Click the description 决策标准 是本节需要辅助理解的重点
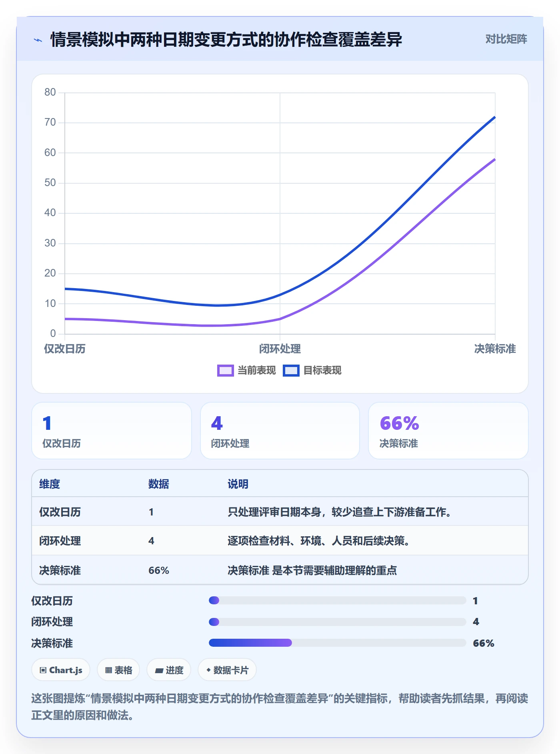This screenshot has width=560, height=754. pos(312,570)
